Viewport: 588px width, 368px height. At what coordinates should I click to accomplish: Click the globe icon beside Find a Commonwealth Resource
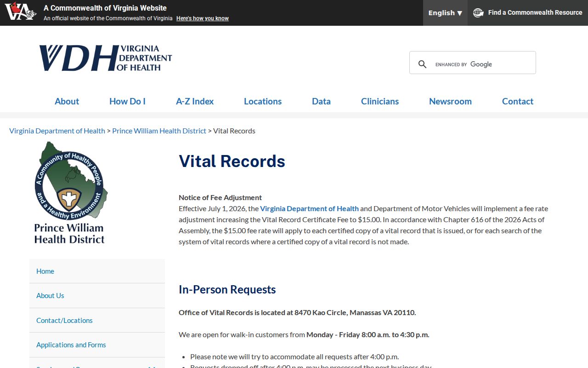point(478,13)
